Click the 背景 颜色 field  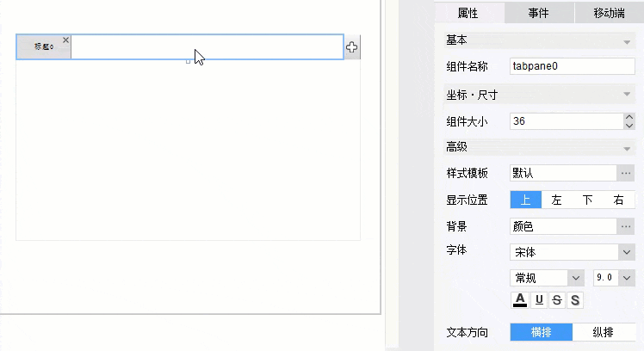(563, 226)
